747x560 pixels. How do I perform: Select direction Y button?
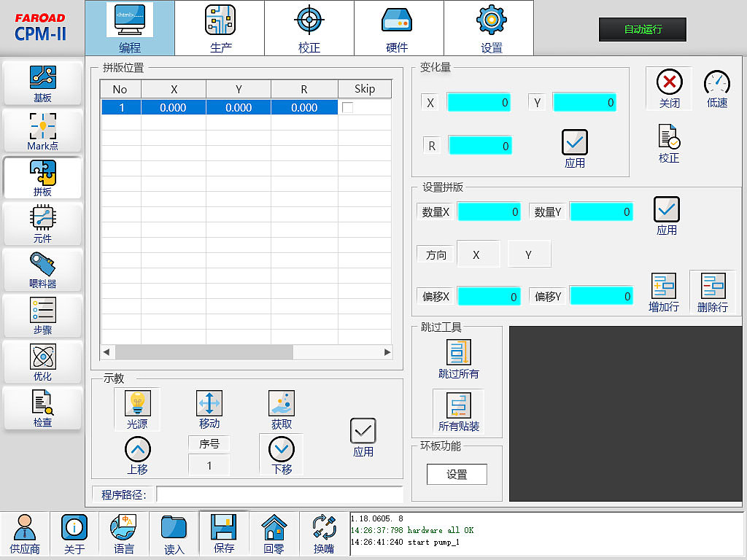pos(530,254)
